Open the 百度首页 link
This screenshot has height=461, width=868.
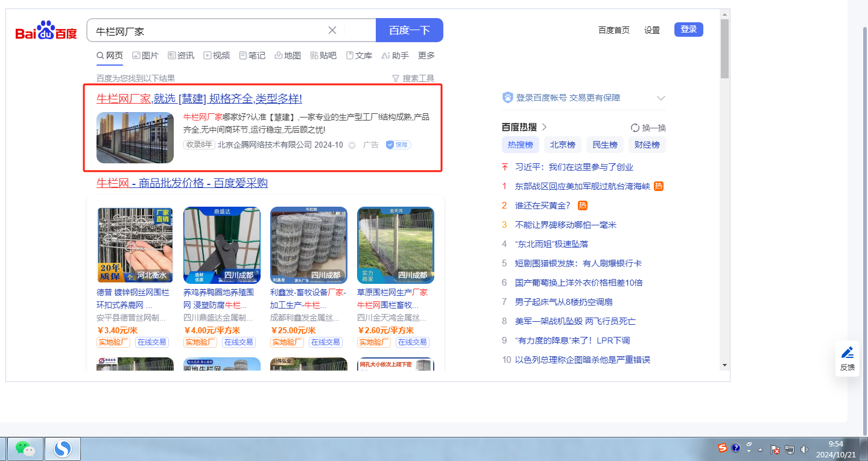[x=614, y=30]
